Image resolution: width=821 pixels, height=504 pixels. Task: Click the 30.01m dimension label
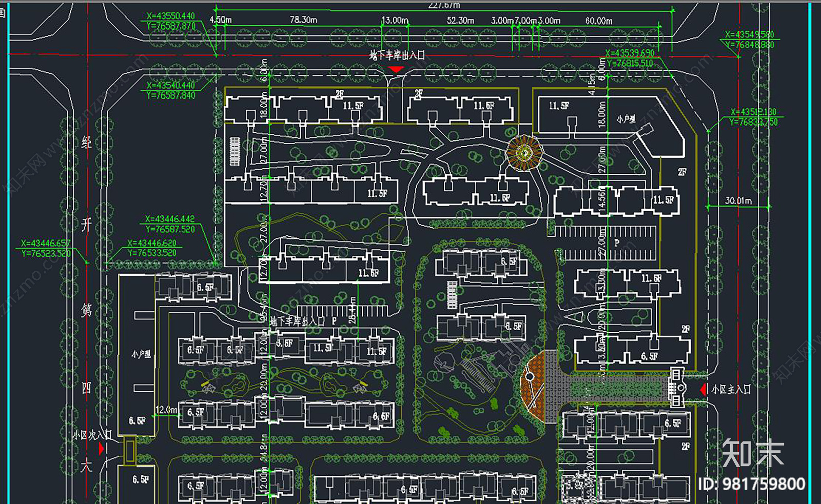[x=738, y=200]
